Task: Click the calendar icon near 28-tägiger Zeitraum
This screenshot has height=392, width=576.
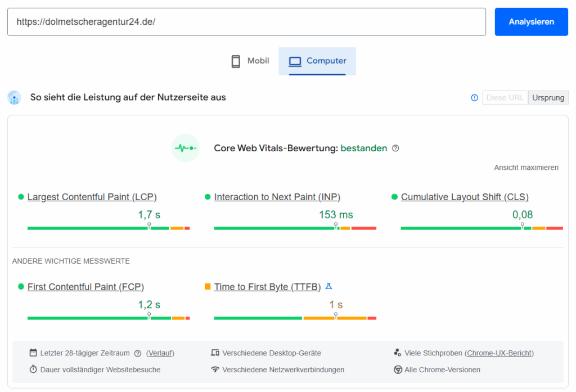Action: click(33, 353)
